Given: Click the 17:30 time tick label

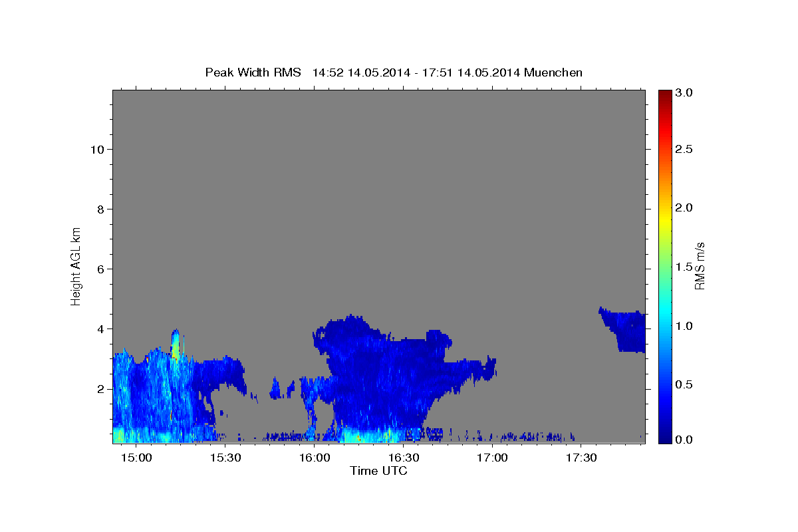Looking at the screenshot, I should (581, 458).
